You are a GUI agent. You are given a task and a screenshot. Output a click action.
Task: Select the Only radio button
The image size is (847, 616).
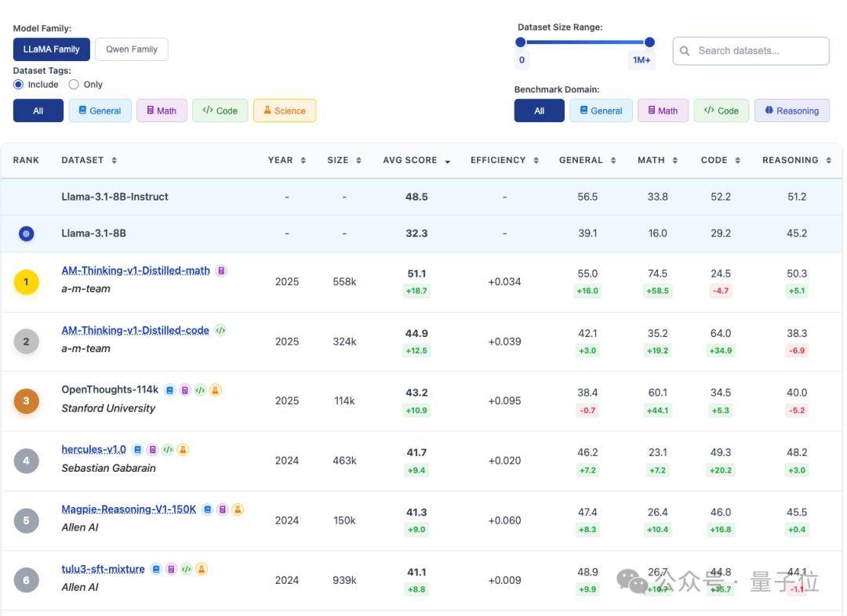[x=74, y=84]
